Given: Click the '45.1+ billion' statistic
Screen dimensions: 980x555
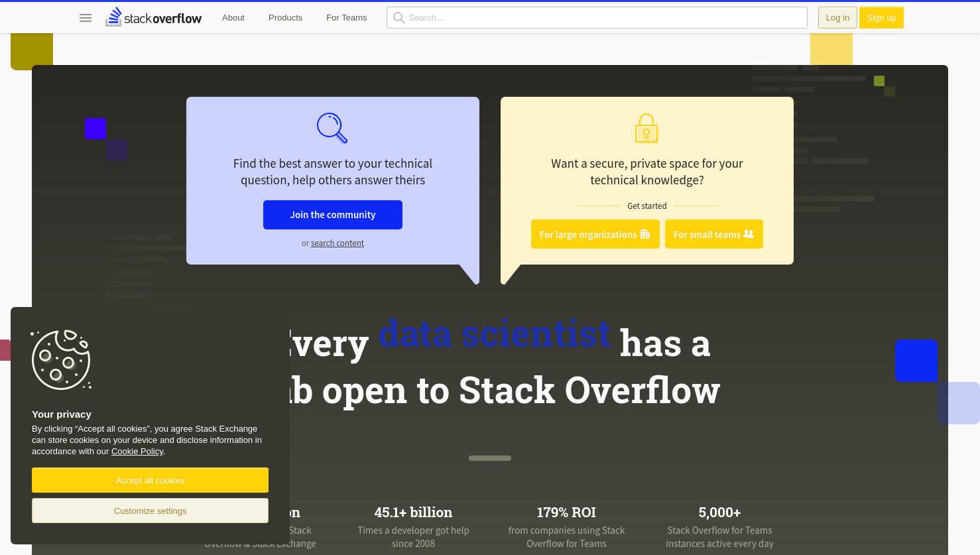Looking at the screenshot, I should (413, 513).
